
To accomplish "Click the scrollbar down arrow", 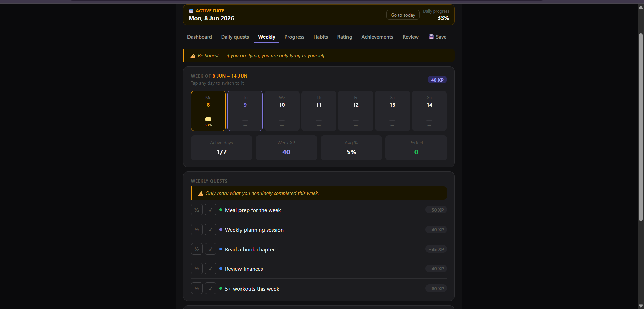I will tap(641, 306).
